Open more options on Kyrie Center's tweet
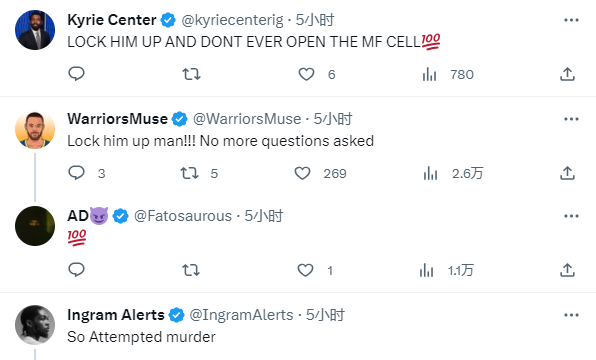Viewport: 596px width, 360px height. [x=571, y=20]
